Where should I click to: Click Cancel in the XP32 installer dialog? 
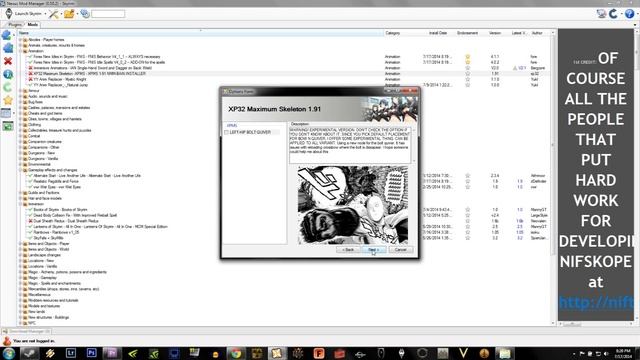(401, 250)
